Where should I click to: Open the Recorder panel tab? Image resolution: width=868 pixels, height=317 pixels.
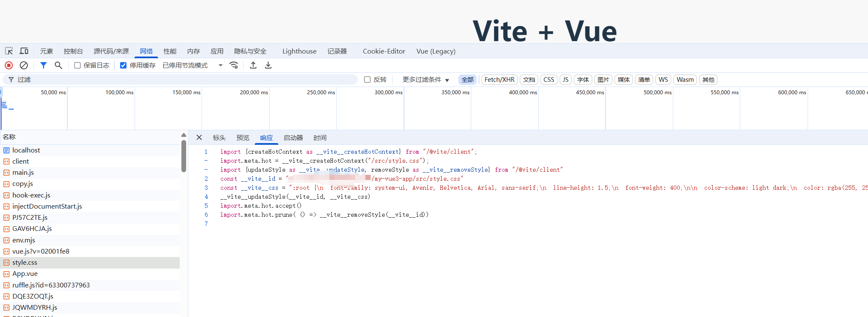click(x=337, y=51)
